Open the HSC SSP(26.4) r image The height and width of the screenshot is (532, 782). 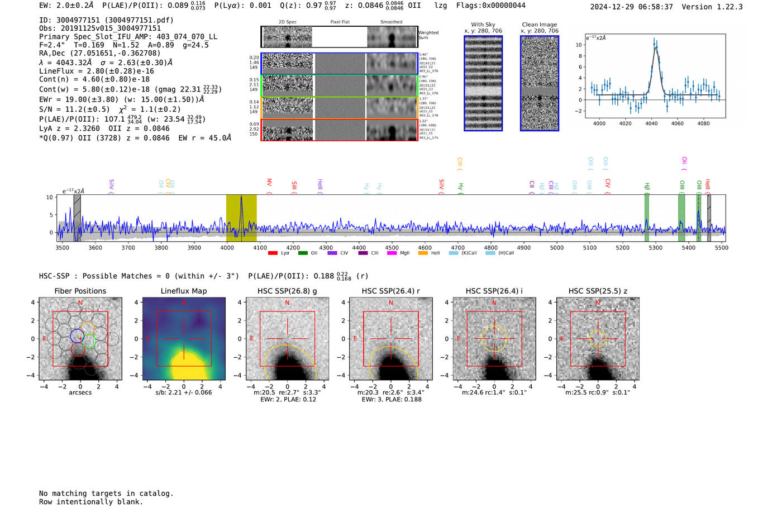390,339
